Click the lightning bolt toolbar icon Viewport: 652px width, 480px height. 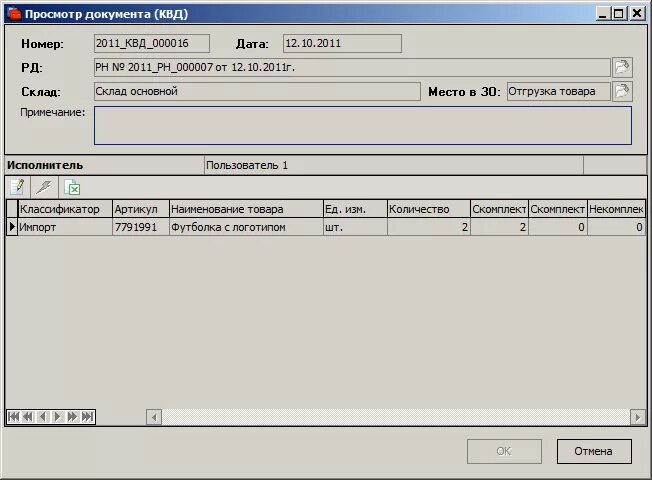tap(44, 187)
